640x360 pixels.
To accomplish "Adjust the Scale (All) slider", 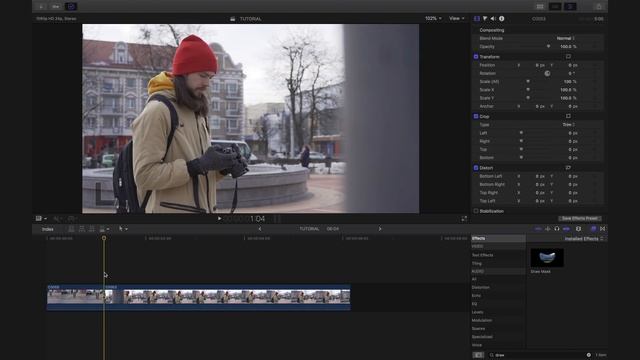I will 528,82.
